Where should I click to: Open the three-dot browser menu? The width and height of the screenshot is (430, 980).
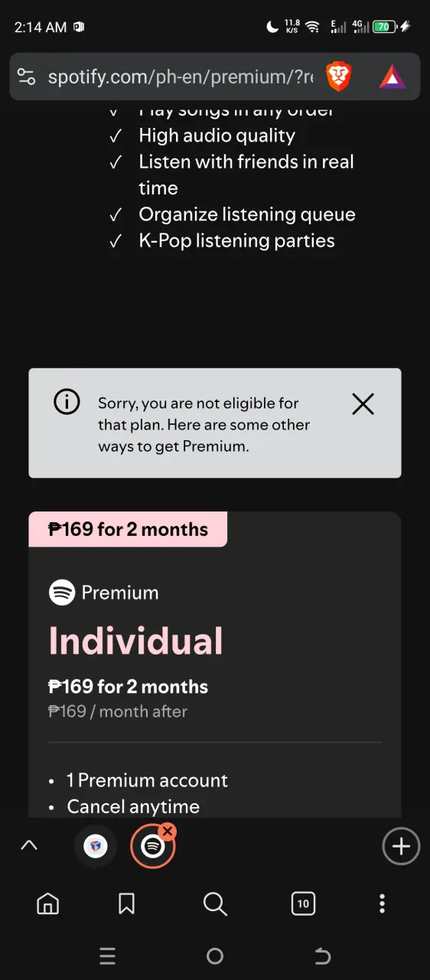tap(383, 904)
